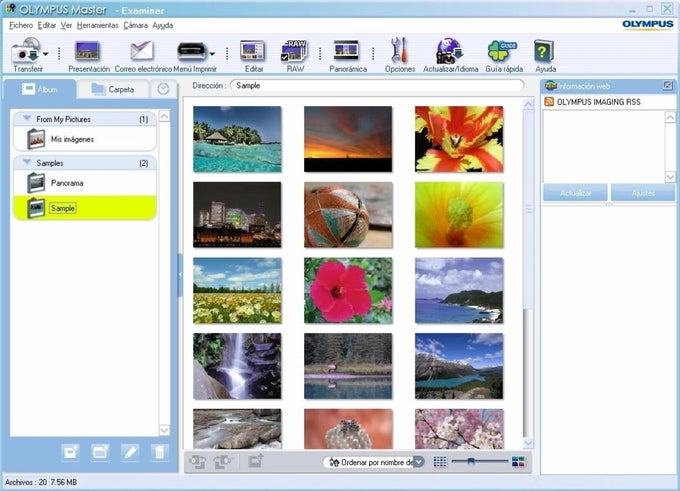This screenshot has height=491, width=680.
Task: Open Correo electrónico to email photos
Action: [141, 51]
